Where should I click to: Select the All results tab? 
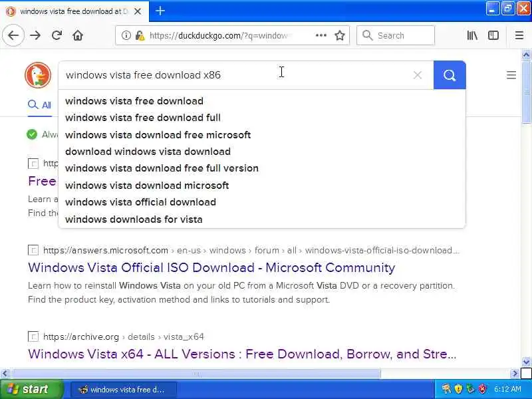pyautogui.click(x=40, y=105)
